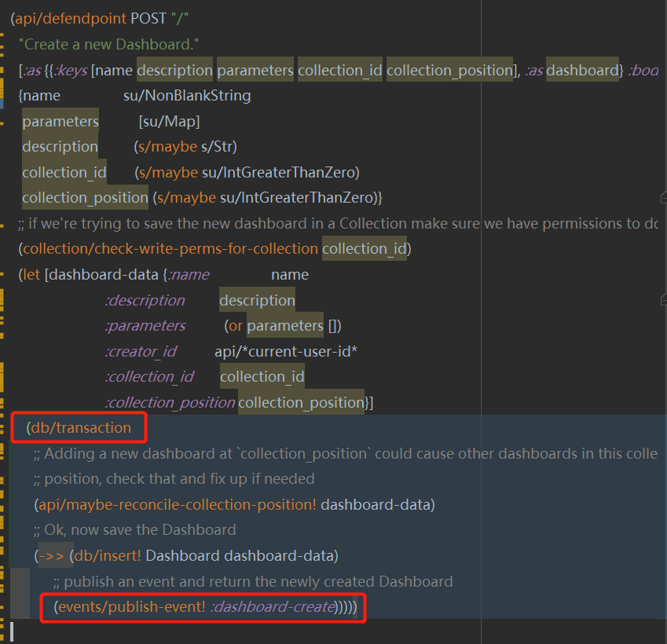667x644 pixels.
Task: Click collection_position value next to :collection_position
Action: [301, 402]
